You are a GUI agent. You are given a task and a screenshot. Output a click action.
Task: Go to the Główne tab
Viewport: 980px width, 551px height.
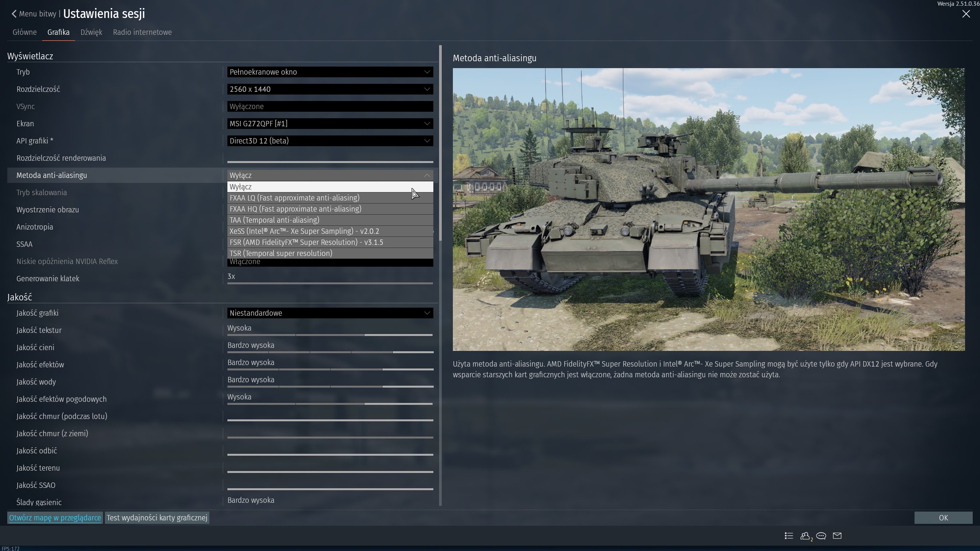pyautogui.click(x=24, y=32)
